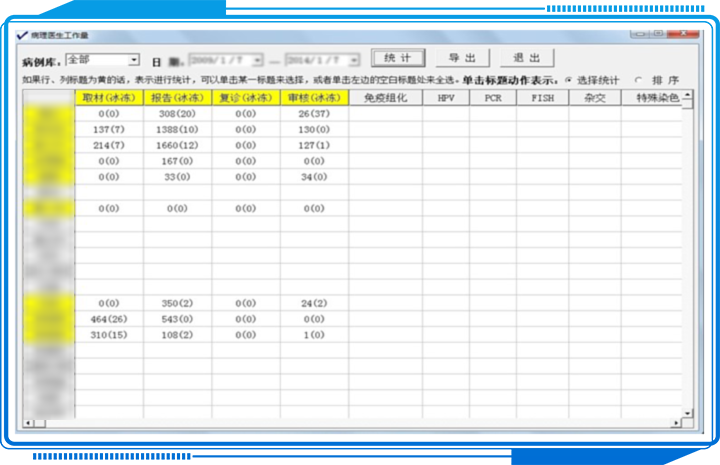Open the start date dropdown picker
Screen dimensions: 720x465
click(257, 60)
